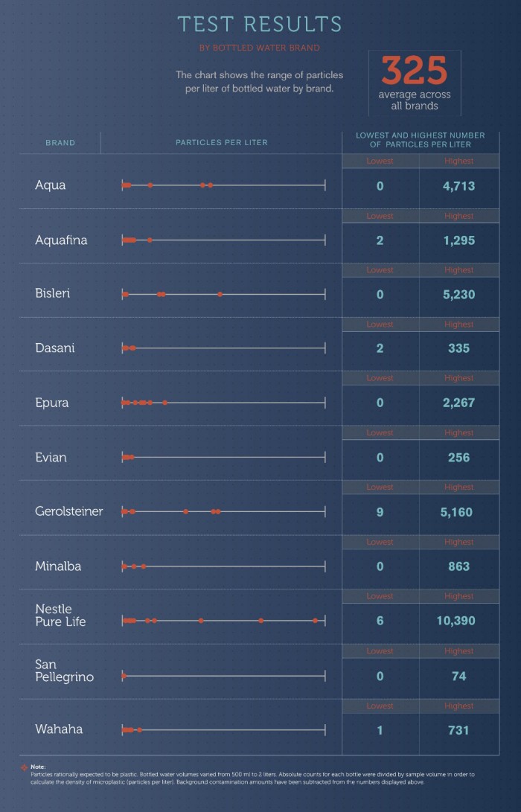Click the PARTICLES PER LITER column header

click(x=222, y=142)
